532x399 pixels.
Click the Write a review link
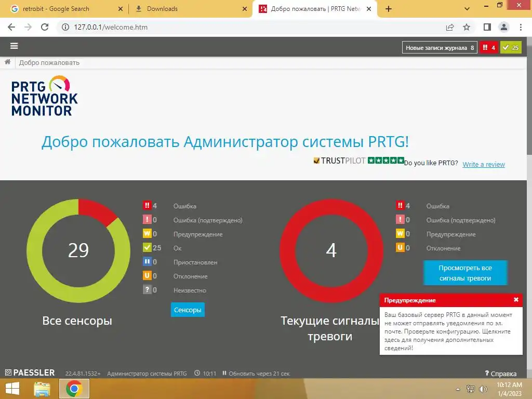pos(484,164)
